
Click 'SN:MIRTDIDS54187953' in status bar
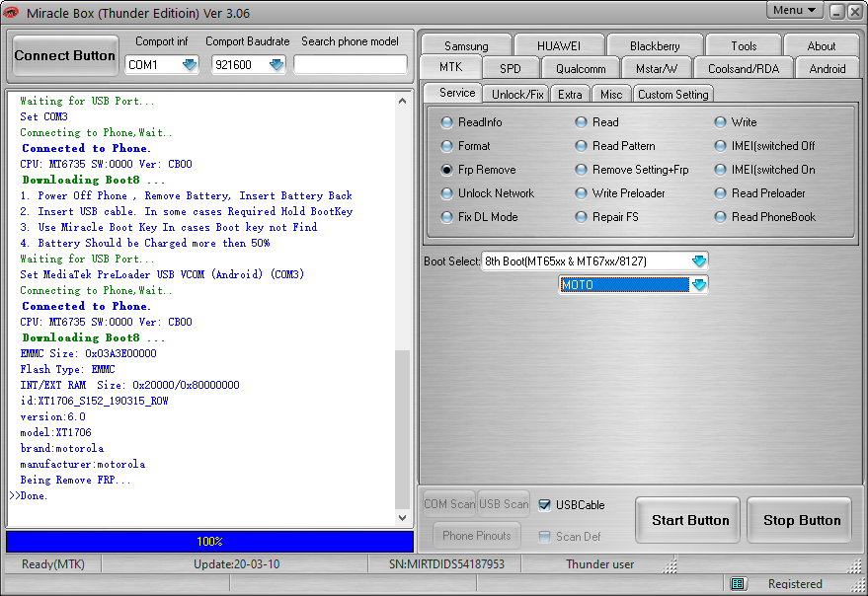[446, 564]
